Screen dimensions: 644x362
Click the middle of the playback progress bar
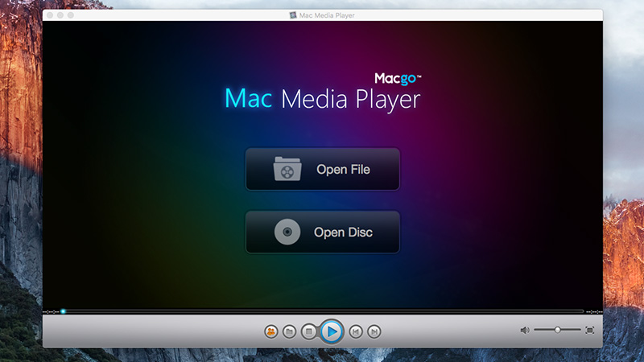[322, 311]
